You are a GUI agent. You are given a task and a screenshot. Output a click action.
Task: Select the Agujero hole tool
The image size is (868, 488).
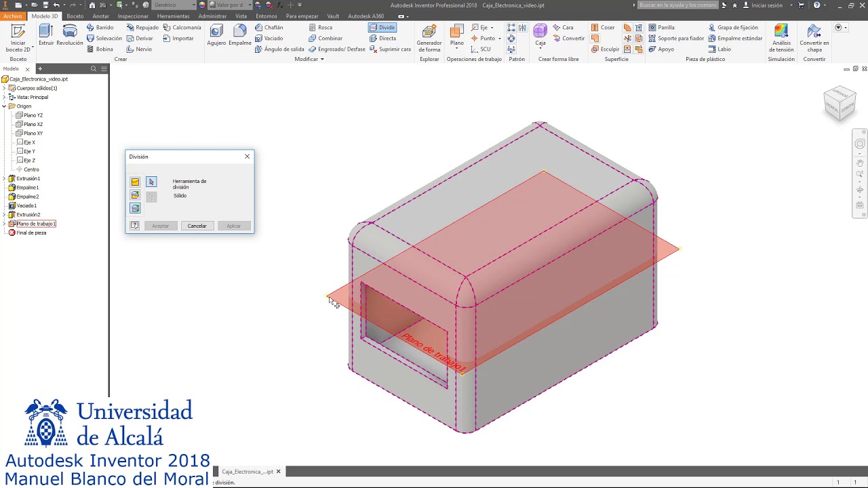[216, 35]
